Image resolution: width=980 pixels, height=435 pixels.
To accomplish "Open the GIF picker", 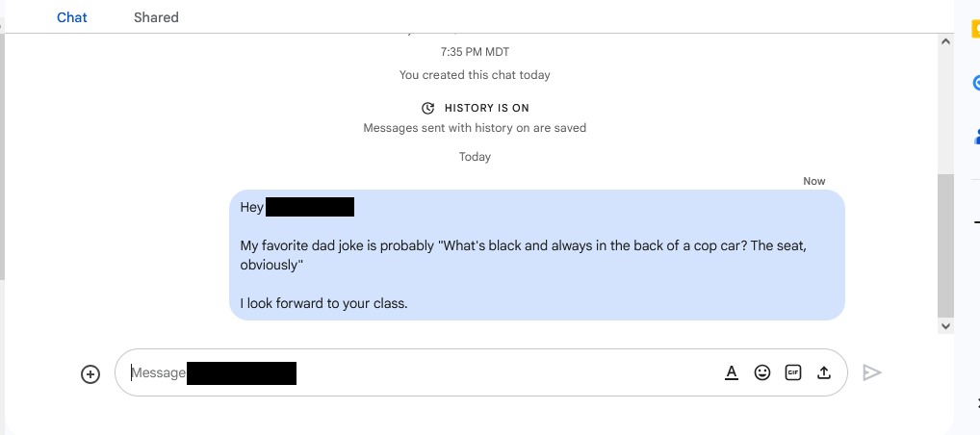I will coord(793,372).
